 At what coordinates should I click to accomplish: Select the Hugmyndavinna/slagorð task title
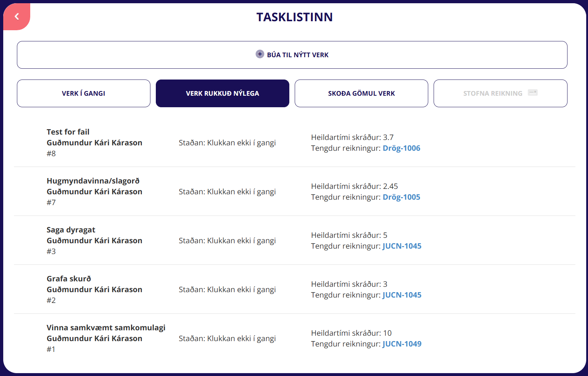(93, 181)
